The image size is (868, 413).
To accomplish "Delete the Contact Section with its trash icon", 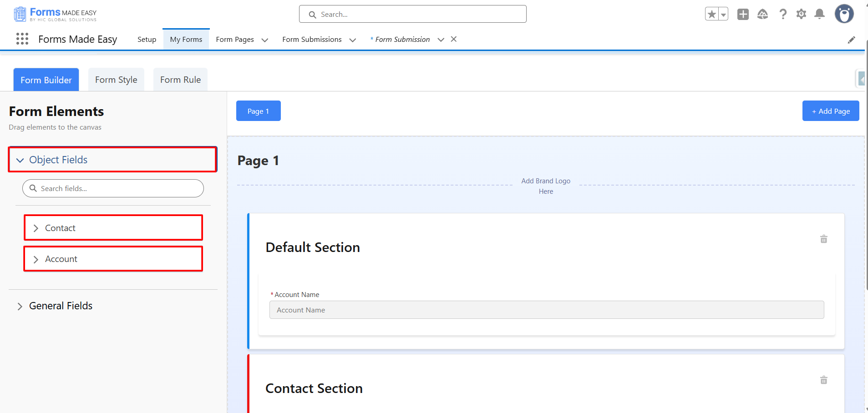I will (x=823, y=380).
